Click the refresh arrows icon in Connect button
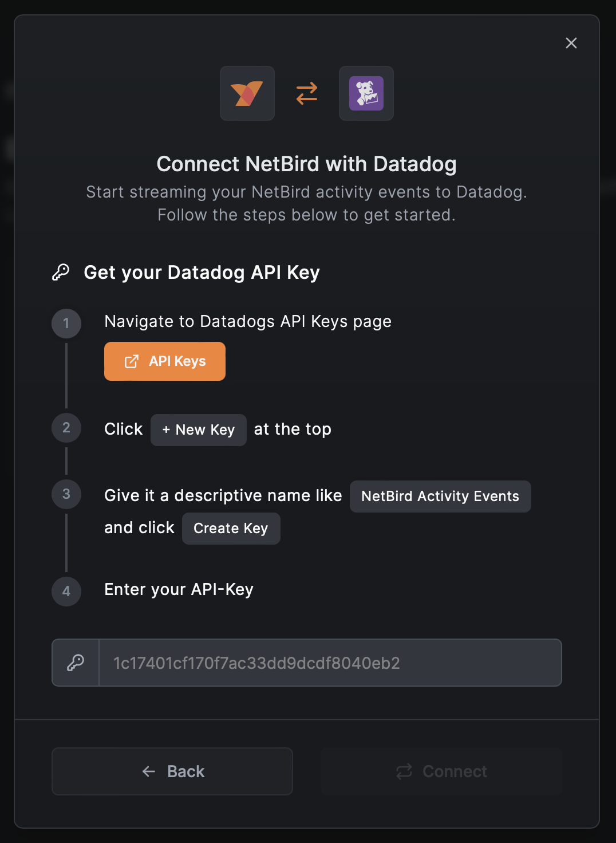Viewport: 616px width, 843px height. click(405, 771)
